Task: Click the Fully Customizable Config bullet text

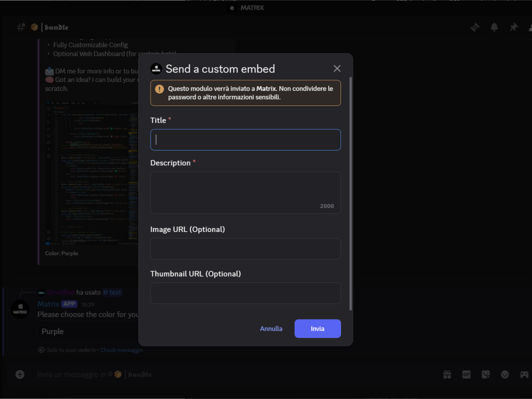Action: click(x=90, y=45)
